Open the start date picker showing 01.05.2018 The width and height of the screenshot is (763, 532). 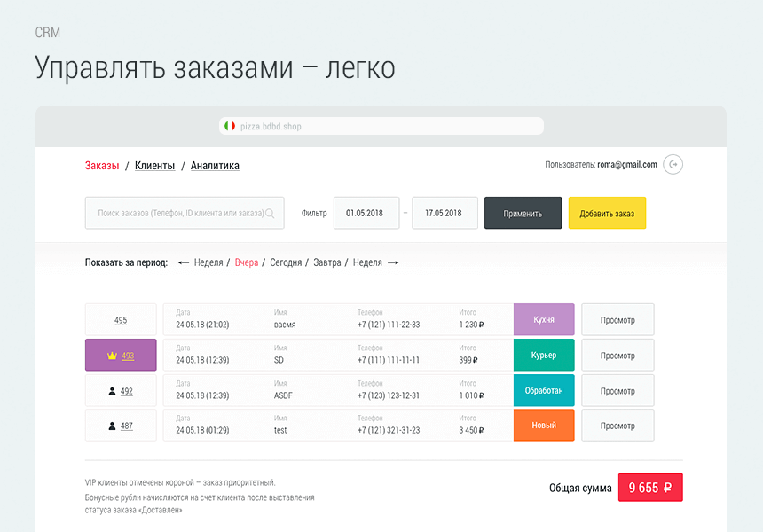click(366, 213)
